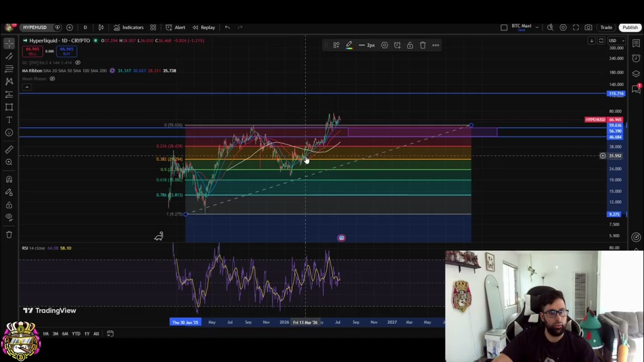Screen dimensions: 644x362
Task: Select the 1Y date range tab
Action: tap(87, 333)
